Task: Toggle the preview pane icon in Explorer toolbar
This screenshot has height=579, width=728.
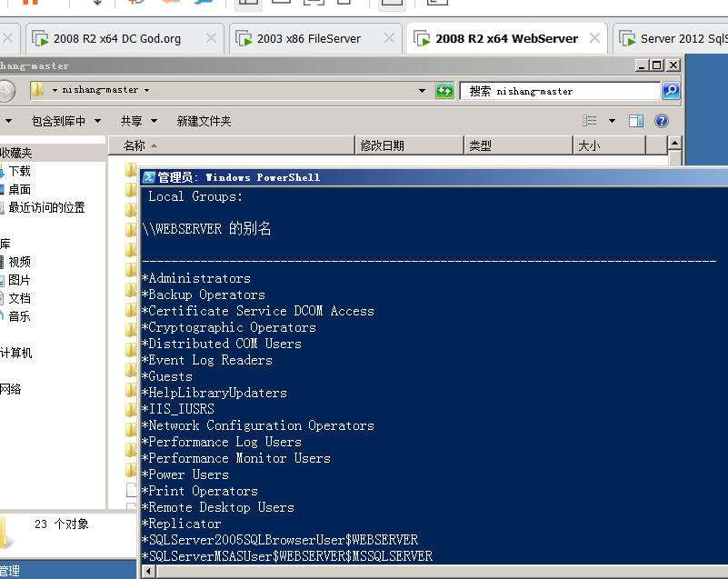Action: tap(636, 121)
